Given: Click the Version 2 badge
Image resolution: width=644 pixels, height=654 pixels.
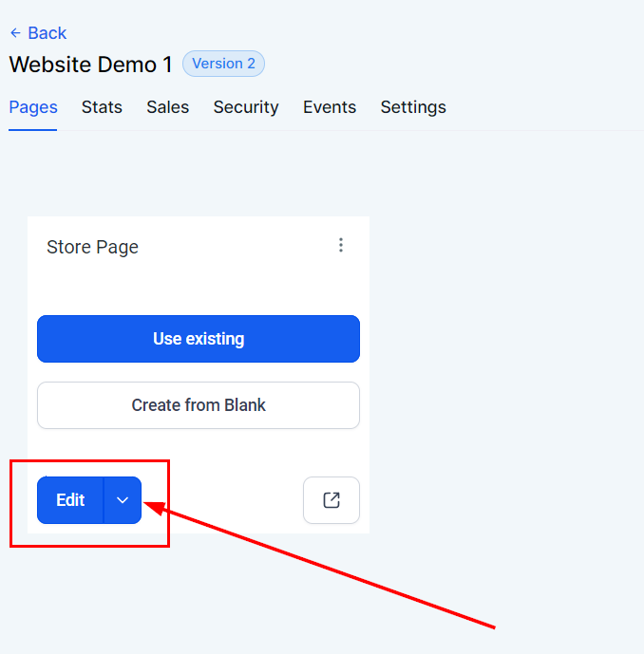Looking at the screenshot, I should pyautogui.click(x=223, y=64).
